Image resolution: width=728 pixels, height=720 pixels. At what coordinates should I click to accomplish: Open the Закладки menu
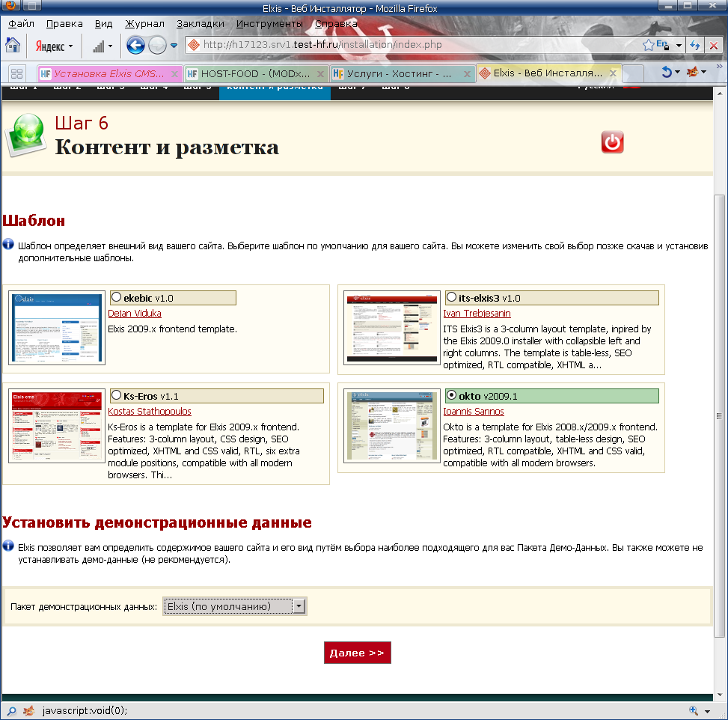(x=200, y=23)
